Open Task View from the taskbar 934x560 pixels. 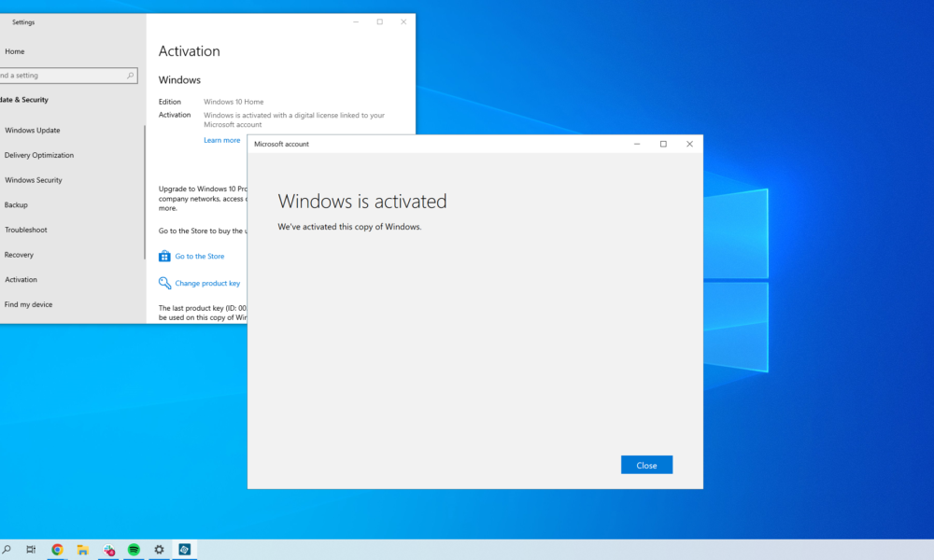click(x=31, y=550)
